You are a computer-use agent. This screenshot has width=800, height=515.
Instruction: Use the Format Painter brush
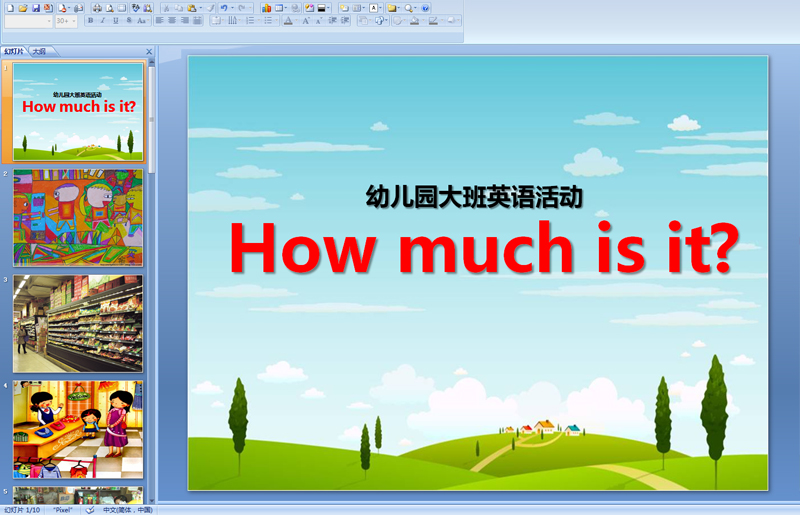coord(210,8)
